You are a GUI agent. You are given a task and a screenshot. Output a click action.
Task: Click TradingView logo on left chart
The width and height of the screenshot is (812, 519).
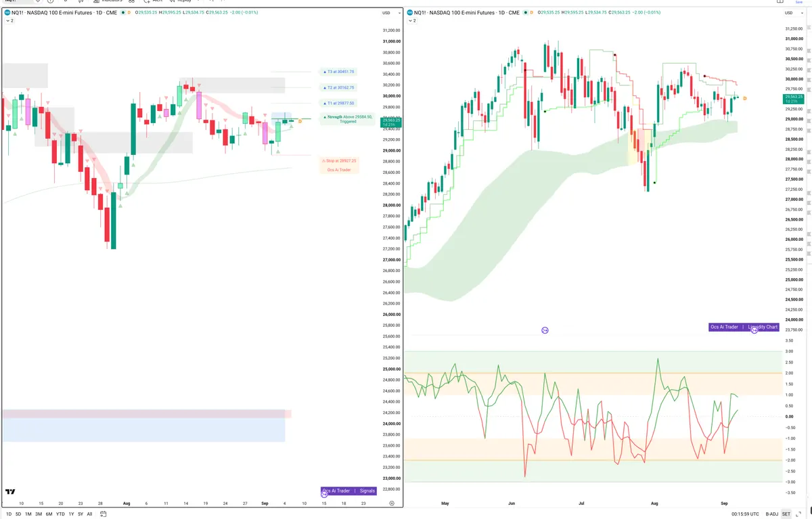(10, 492)
